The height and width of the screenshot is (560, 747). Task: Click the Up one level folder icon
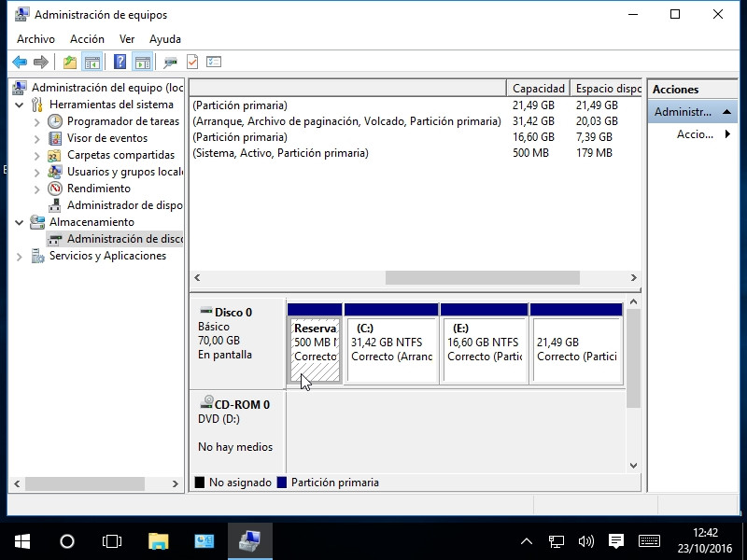69,63
